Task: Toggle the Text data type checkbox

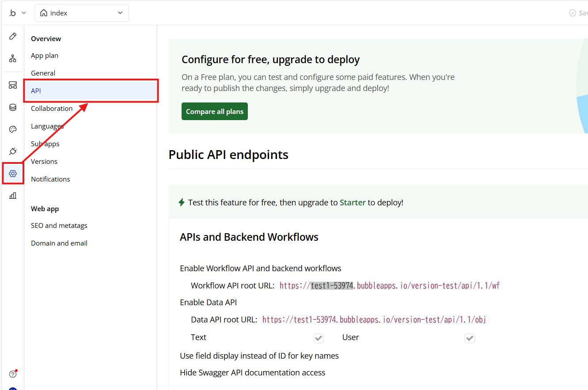Action: pyautogui.click(x=319, y=338)
